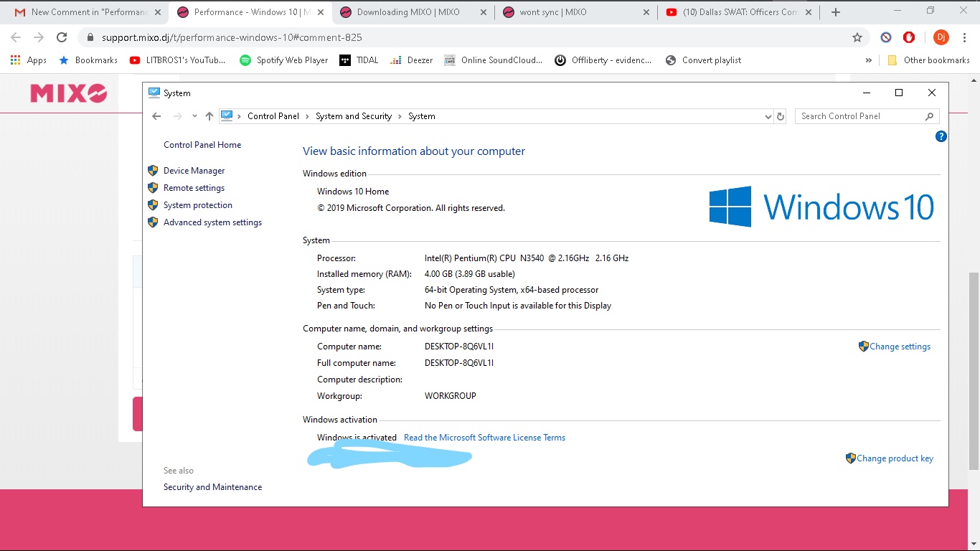Expand the address bar history dropdown
The width and height of the screenshot is (980, 551).
[x=768, y=116]
